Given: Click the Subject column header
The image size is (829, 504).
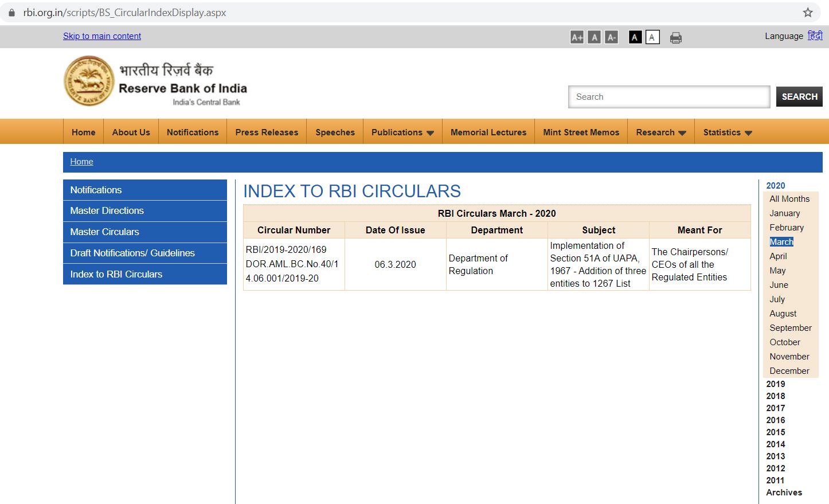Looking at the screenshot, I should click(x=599, y=230).
